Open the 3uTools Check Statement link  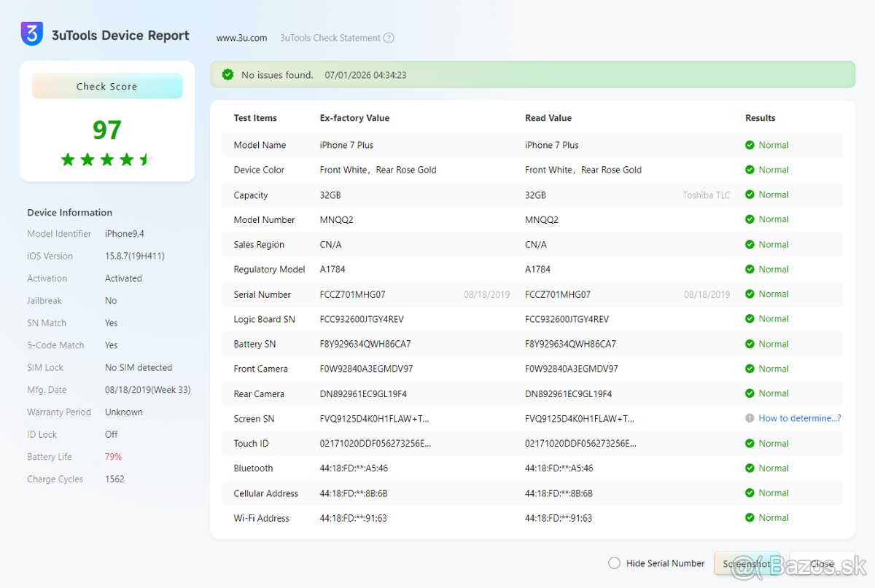pyautogui.click(x=330, y=38)
